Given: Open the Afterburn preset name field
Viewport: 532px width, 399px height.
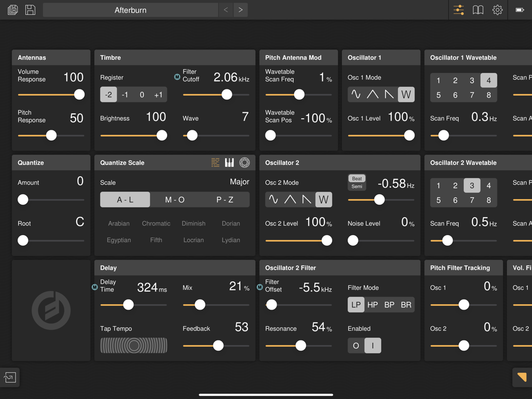Looking at the screenshot, I should pyautogui.click(x=130, y=10).
